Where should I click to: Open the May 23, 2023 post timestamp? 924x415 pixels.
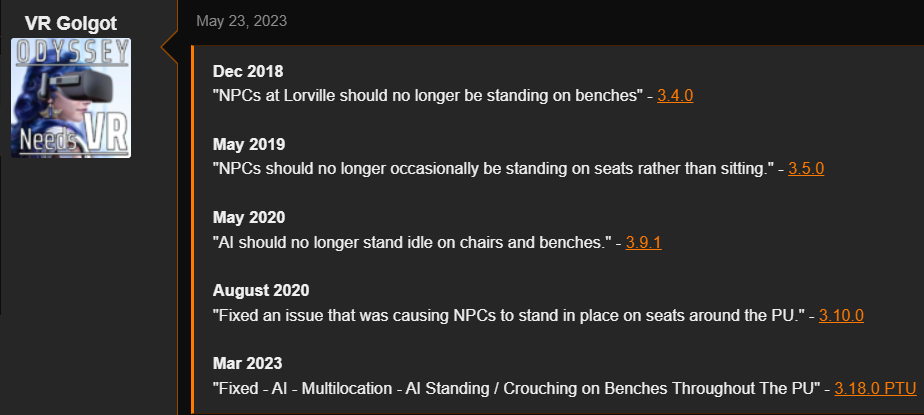242,21
